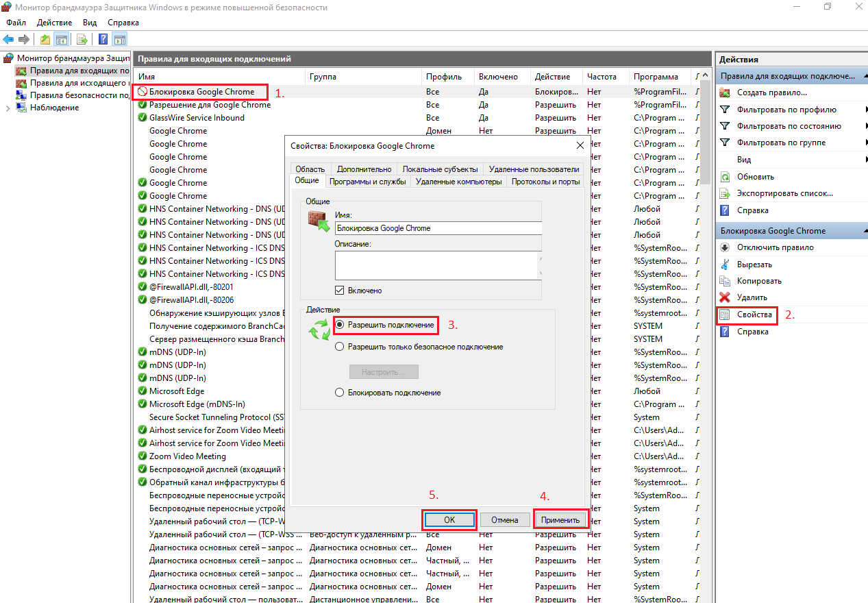868x603 pixels.
Task: Select the Блокировать подключение radio button
Action: 339,393
